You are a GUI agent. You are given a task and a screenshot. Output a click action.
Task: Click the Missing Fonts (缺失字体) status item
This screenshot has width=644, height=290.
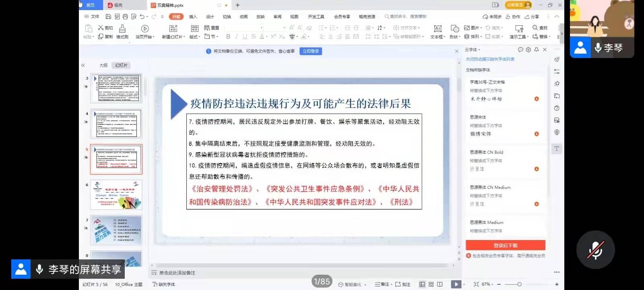(164, 284)
